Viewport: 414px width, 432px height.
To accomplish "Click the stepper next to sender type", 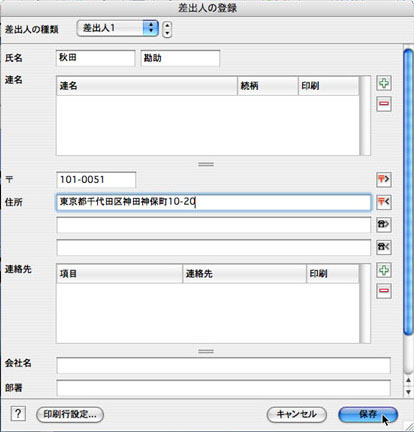I will 167,29.
